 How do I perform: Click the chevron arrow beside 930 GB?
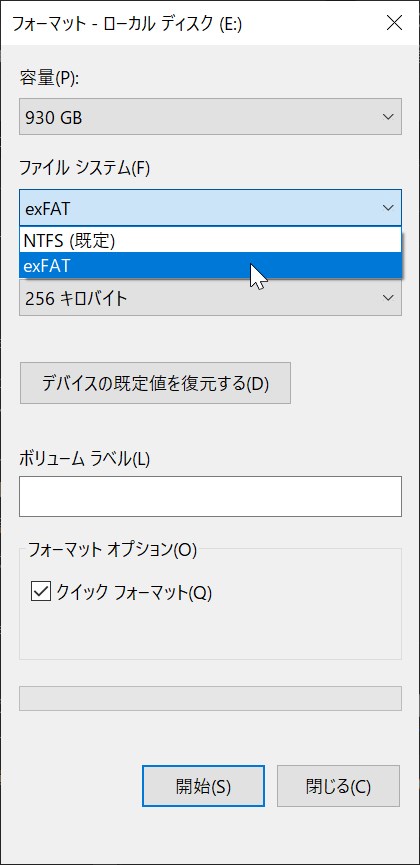pyautogui.click(x=388, y=117)
